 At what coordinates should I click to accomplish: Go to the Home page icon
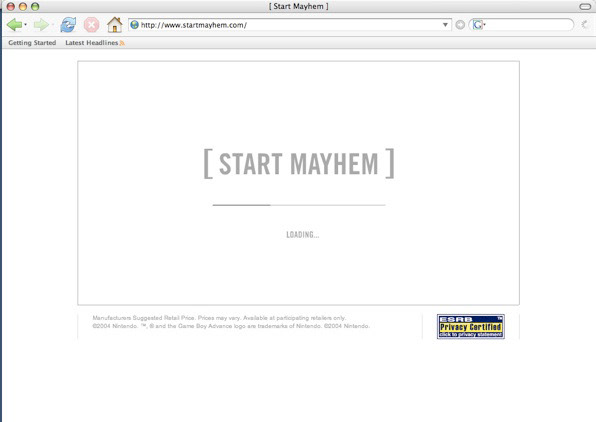click(114, 25)
